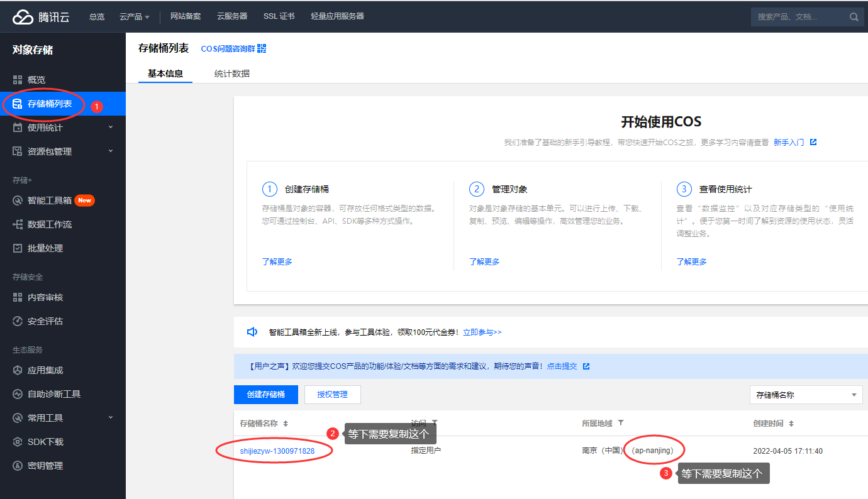Click the New badge beside 智能工具箱

(x=84, y=200)
